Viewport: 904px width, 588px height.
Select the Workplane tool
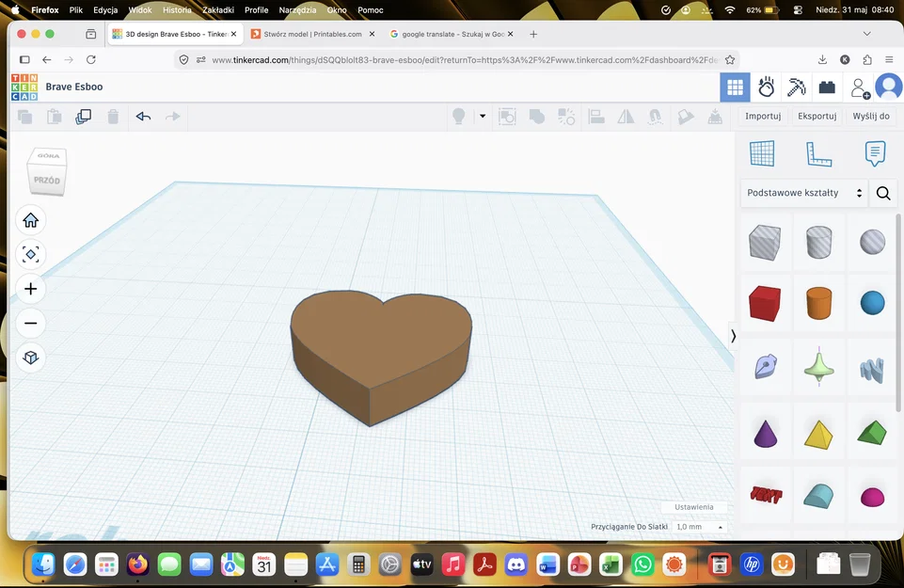click(x=762, y=153)
